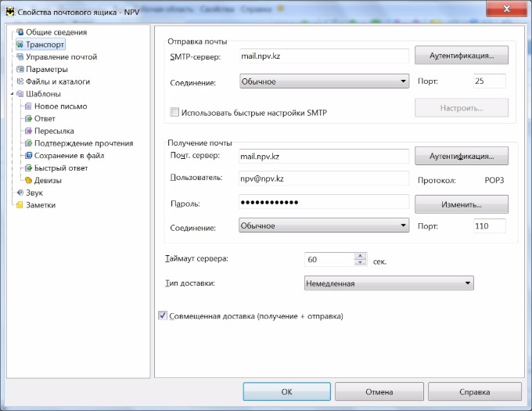This screenshot has width=532, height=411.
Task: Click the Параметры icon in sidebar
Action: (x=20, y=69)
